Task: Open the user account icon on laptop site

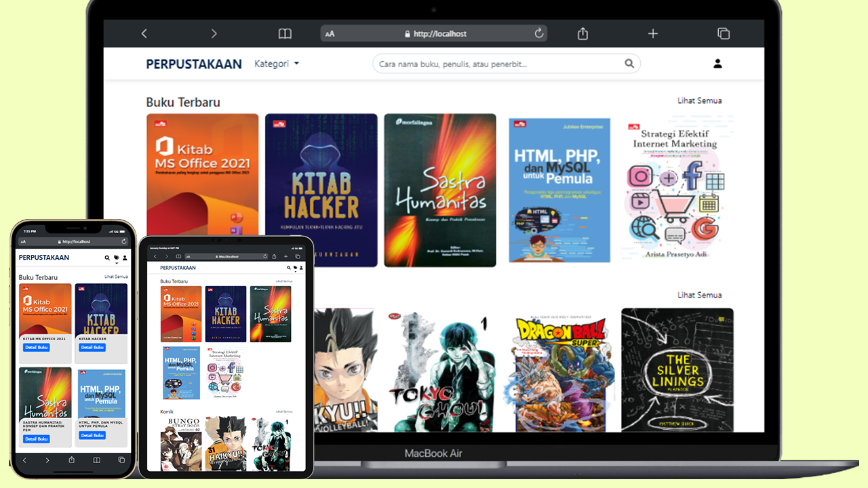Action: coord(717,64)
